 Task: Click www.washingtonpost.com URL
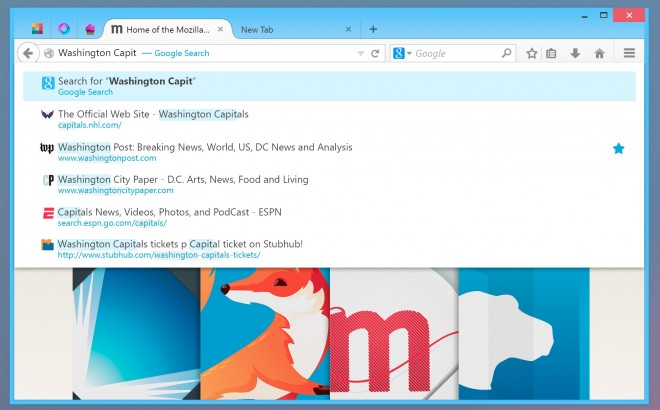pos(107,158)
